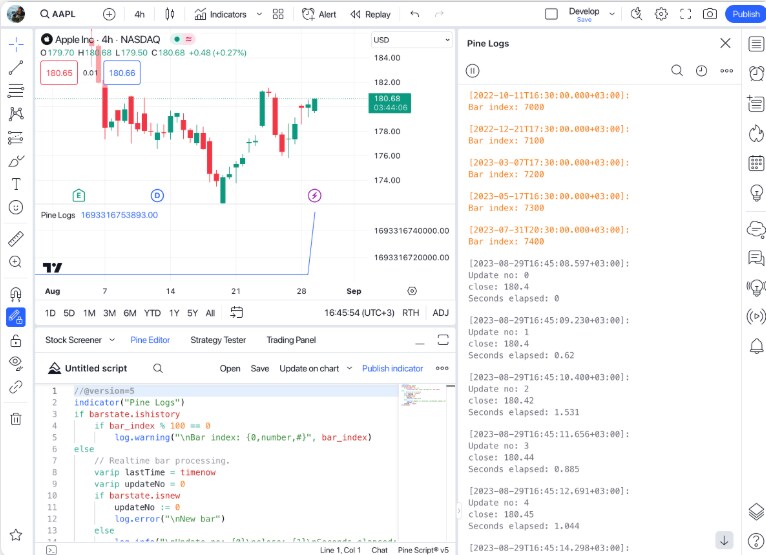Remove drawings with trash icon
This screenshot has width=766, height=555.
click(x=16, y=419)
